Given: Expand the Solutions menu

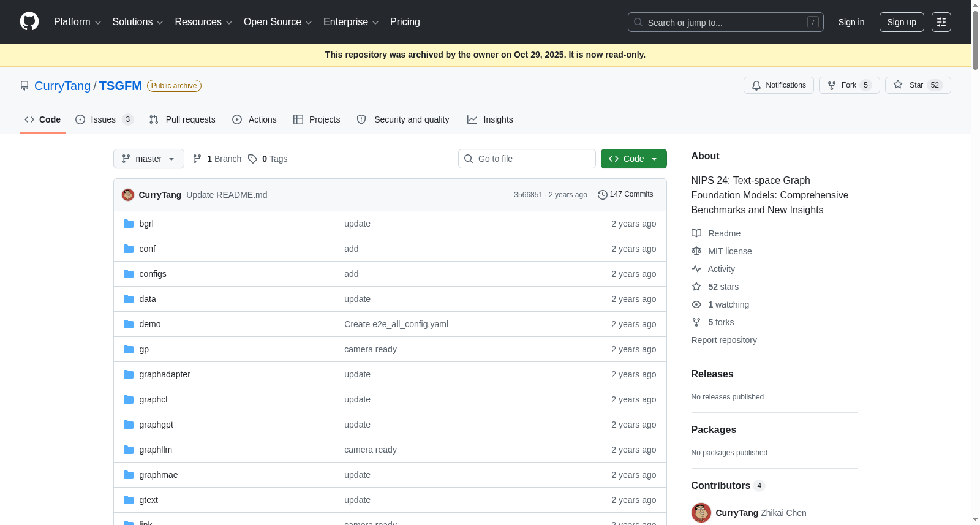Looking at the screenshot, I should (138, 22).
